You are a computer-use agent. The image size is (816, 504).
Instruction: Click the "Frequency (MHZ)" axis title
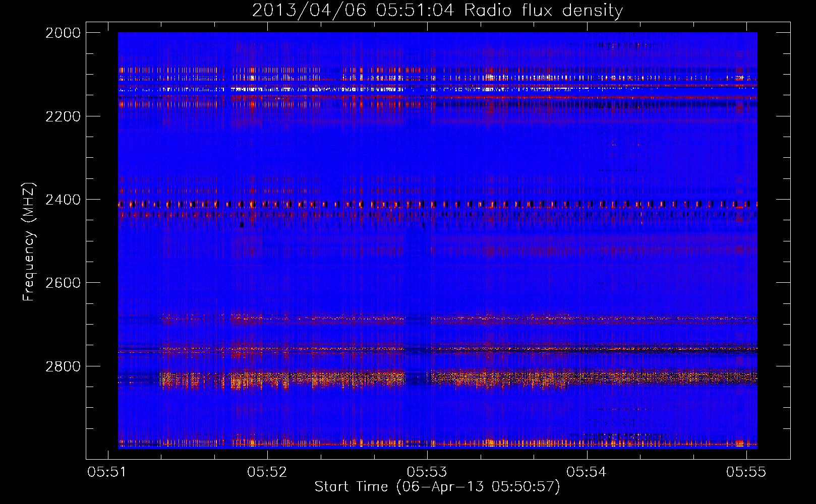29,242
